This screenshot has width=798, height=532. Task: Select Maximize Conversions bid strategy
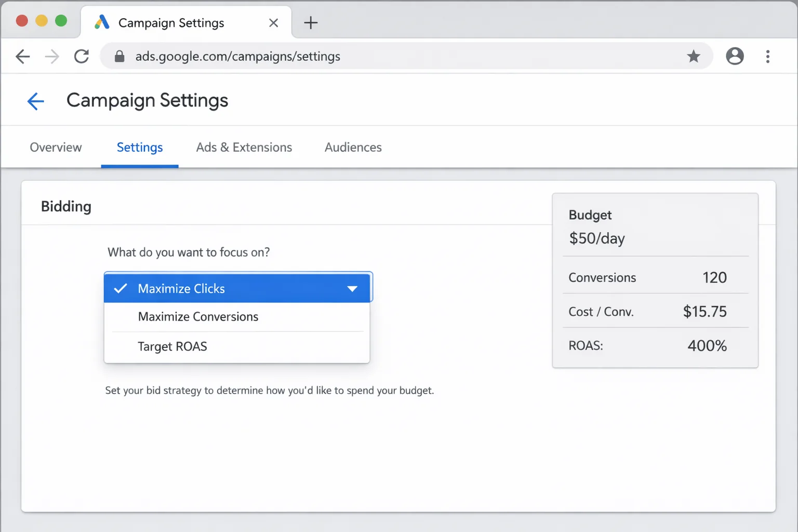coord(197,316)
